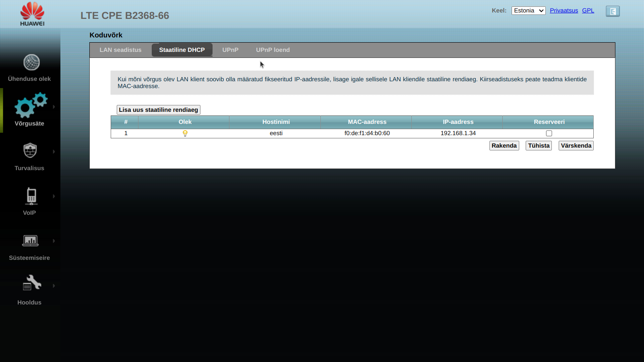This screenshot has height=362, width=644.
Task: Click the IP address 192.168.1.34
Action: click(458, 133)
